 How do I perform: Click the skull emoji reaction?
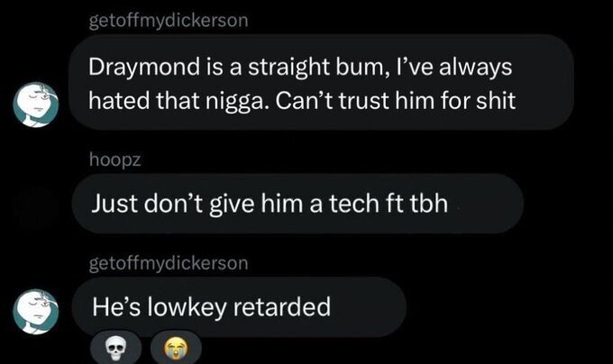pyautogui.click(x=115, y=349)
